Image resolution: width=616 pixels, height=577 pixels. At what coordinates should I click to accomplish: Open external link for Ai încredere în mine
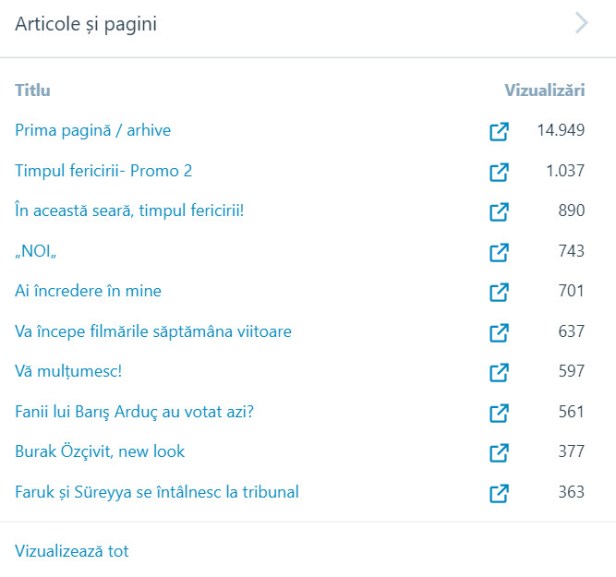(x=498, y=292)
